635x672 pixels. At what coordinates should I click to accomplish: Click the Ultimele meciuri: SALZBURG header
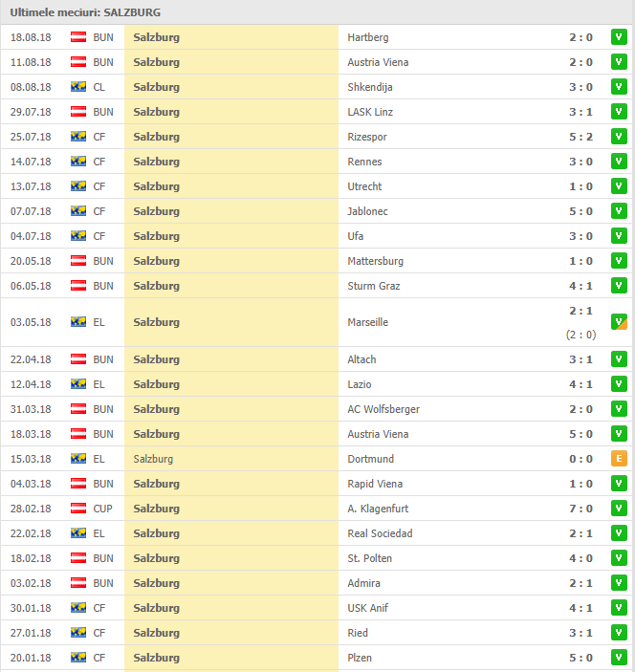click(85, 12)
